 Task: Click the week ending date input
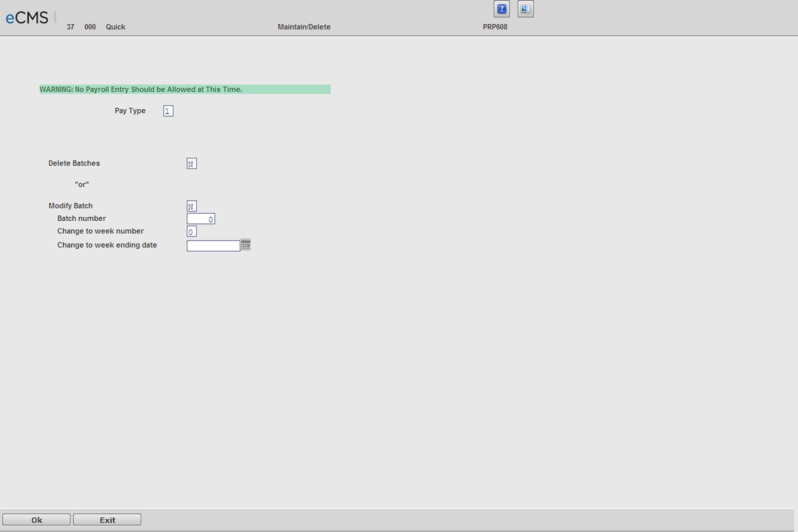pos(213,246)
